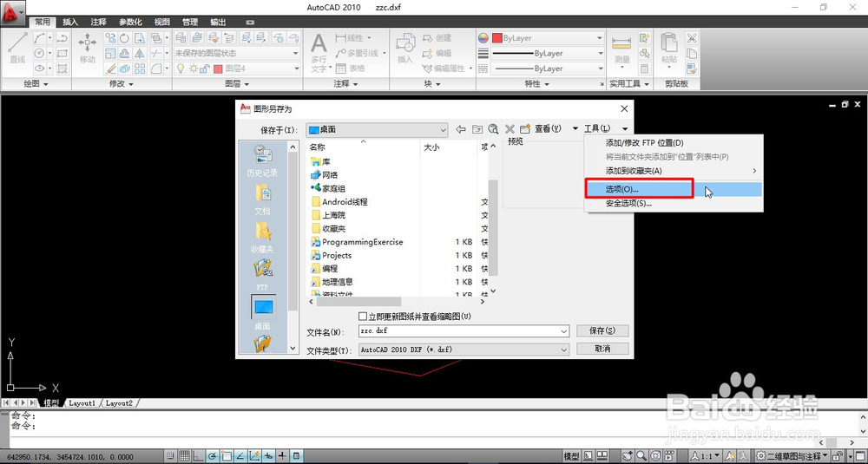868x464 pixels.
Task: Select Options (选项(O)...) menu entry
Action: (674, 189)
